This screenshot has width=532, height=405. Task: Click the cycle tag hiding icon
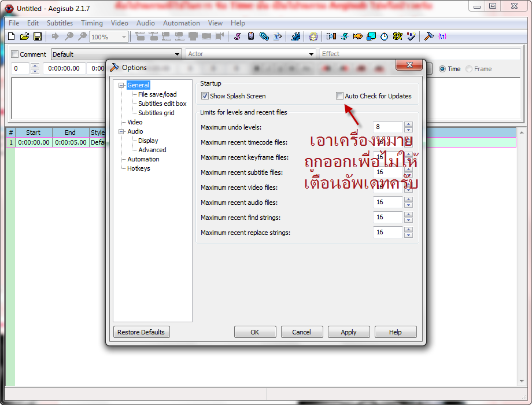[442, 36]
